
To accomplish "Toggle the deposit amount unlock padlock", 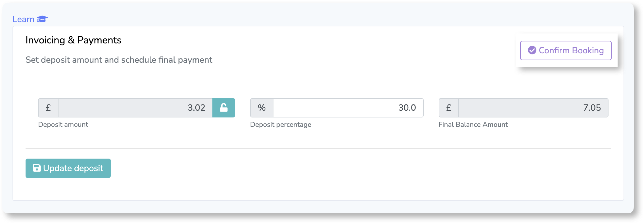I will 224,108.
